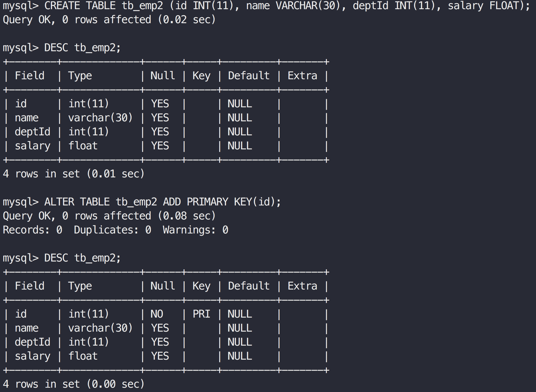Click the second DESC tb_emp2 command

pyautogui.click(x=82, y=258)
